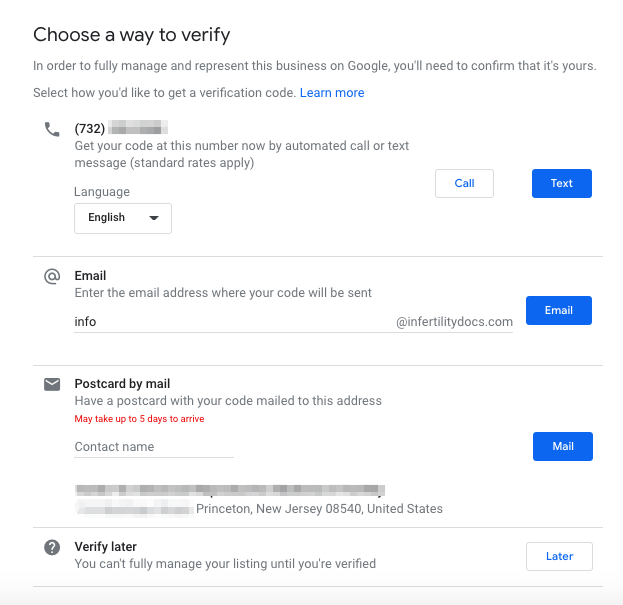
Task: Click the @infertilitydocs.com domain suffix
Action: click(454, 322)
